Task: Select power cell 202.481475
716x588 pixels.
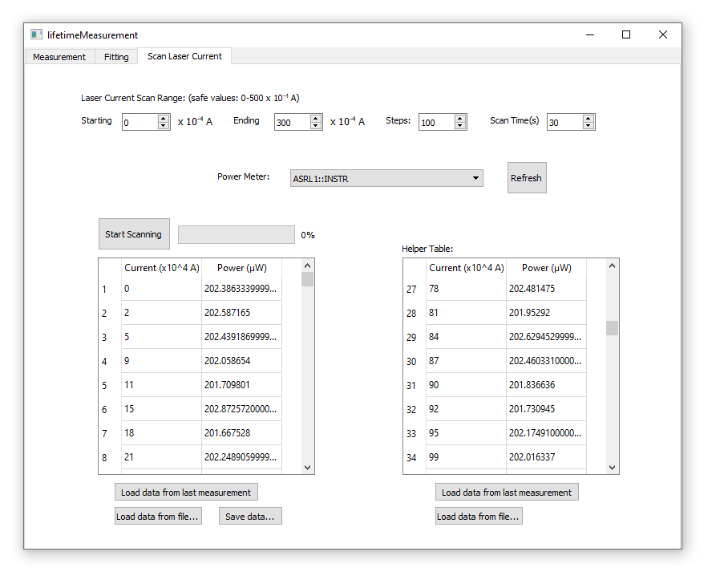Action: tap(546, 289)
